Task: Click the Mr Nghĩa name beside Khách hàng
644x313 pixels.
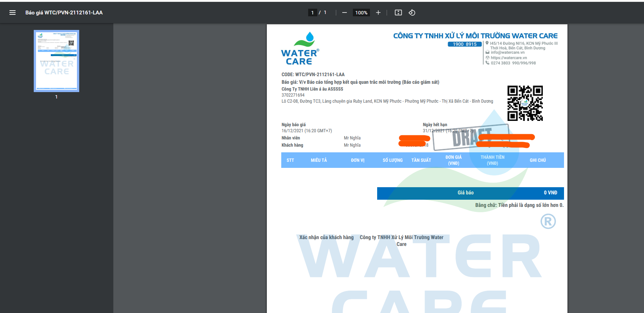Action: [352, 145]
